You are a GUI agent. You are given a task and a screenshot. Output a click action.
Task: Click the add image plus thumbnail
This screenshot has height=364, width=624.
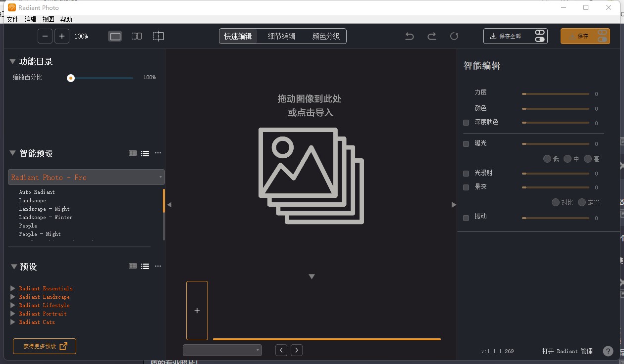click(197, 311)
